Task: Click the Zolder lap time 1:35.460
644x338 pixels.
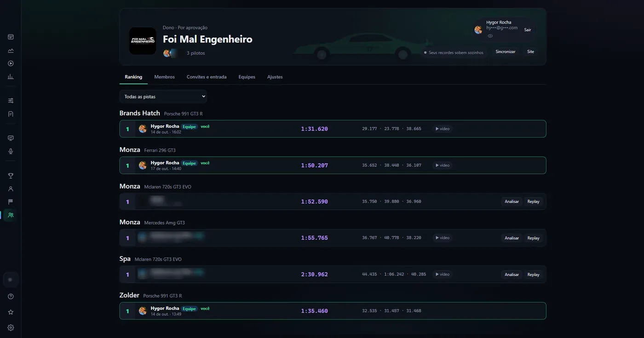Action: coord(315,311)
